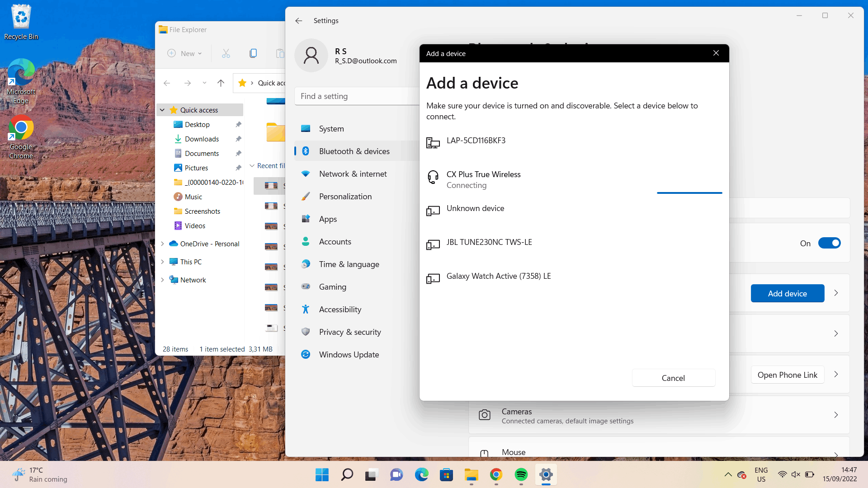Collapse the Recent files section
Screen dimensions: 868x488
(252, 166)
